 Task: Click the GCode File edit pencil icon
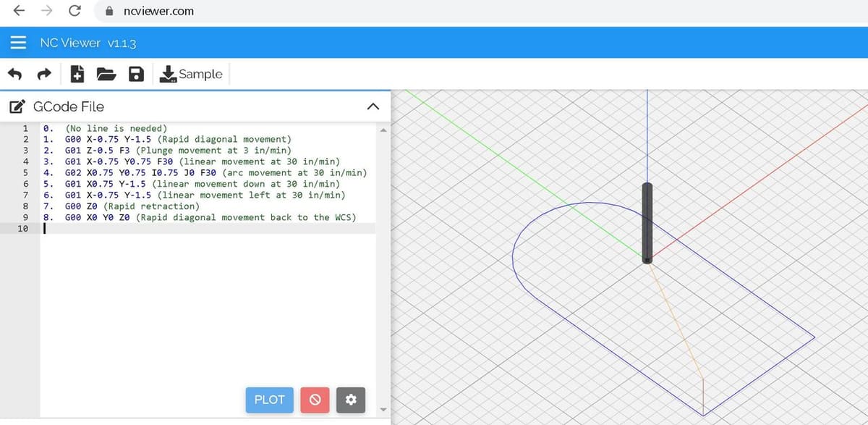[18, 106]
